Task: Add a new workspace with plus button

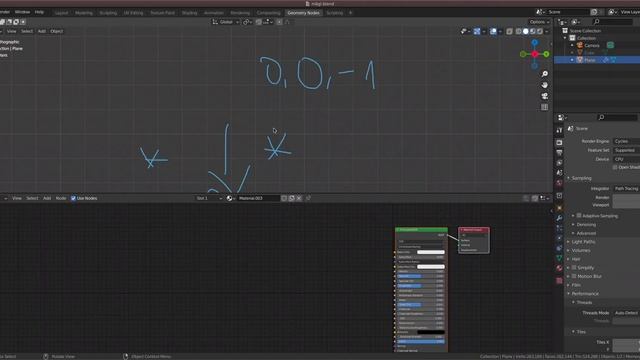Action: point(350,13)
